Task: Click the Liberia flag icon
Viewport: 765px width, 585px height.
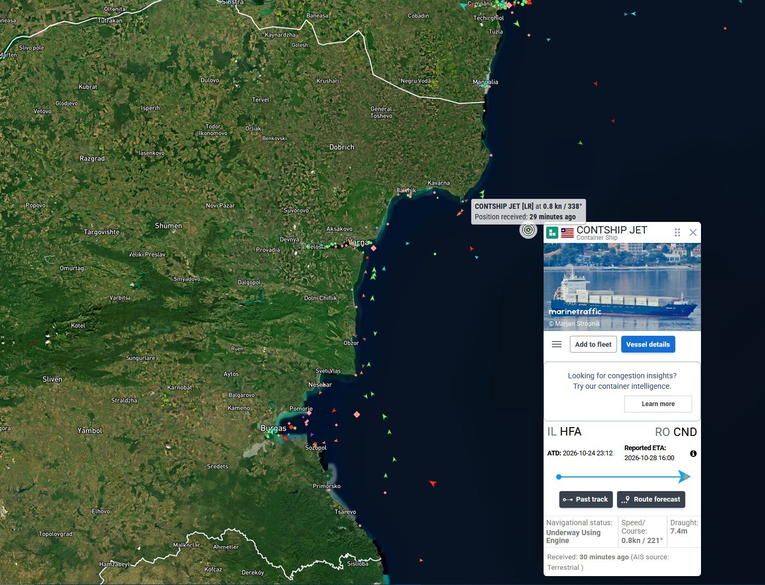Action: tap(567, 233)
